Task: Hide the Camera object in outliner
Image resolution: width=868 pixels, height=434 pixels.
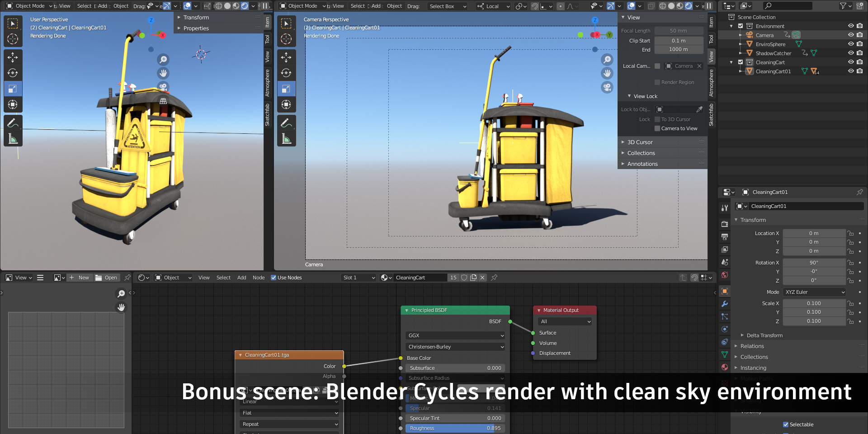Action: [851, 35]
